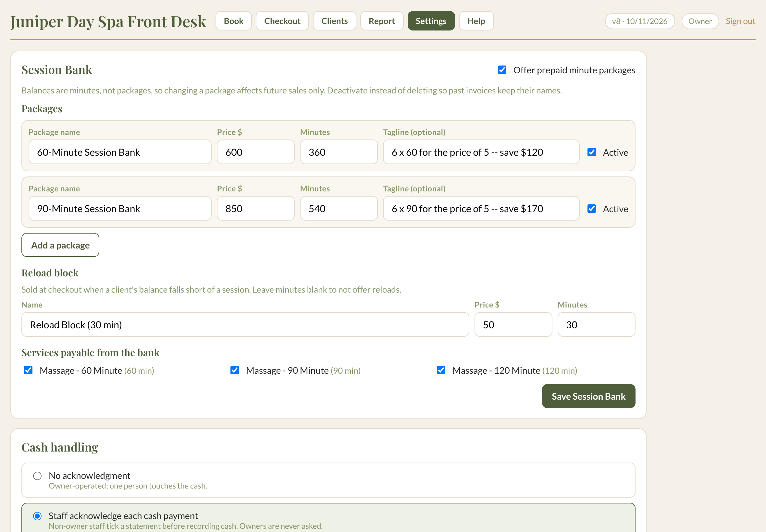The height and width of the screenshot is (532, 766).
Task: Open the Help tab
Action: click(x=476, y=21)
